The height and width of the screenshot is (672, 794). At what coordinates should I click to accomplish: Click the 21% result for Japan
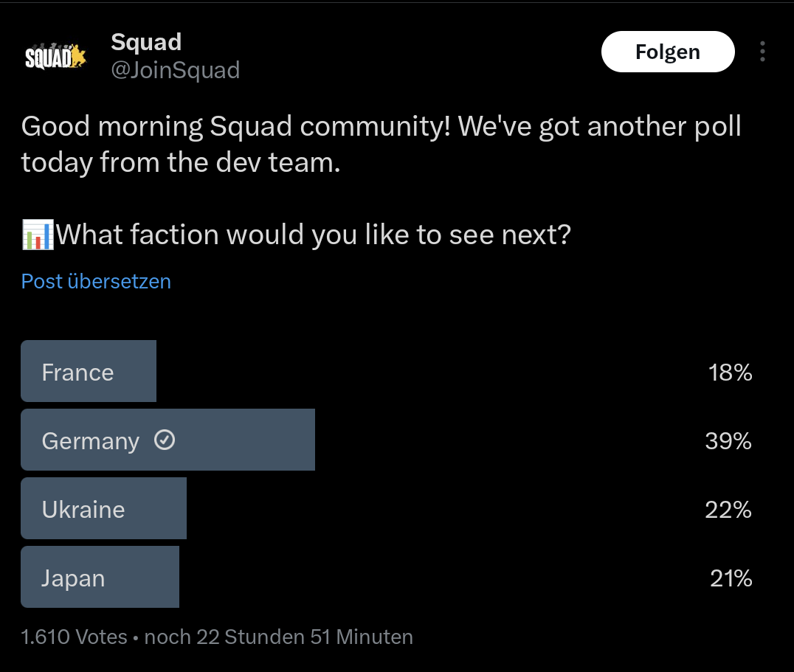pyautogui.click(x=731, y=578)
